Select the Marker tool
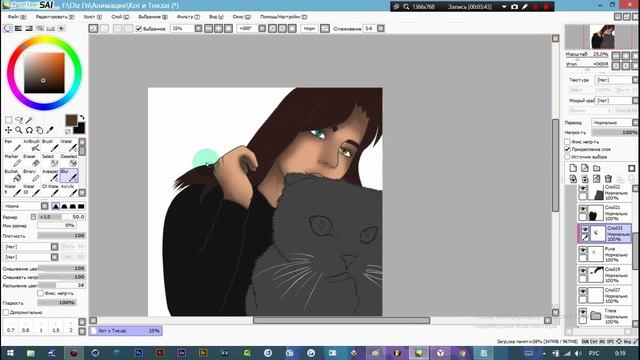Screen dimensions: 640x360 pyautogui.click(x=12, y=160)
